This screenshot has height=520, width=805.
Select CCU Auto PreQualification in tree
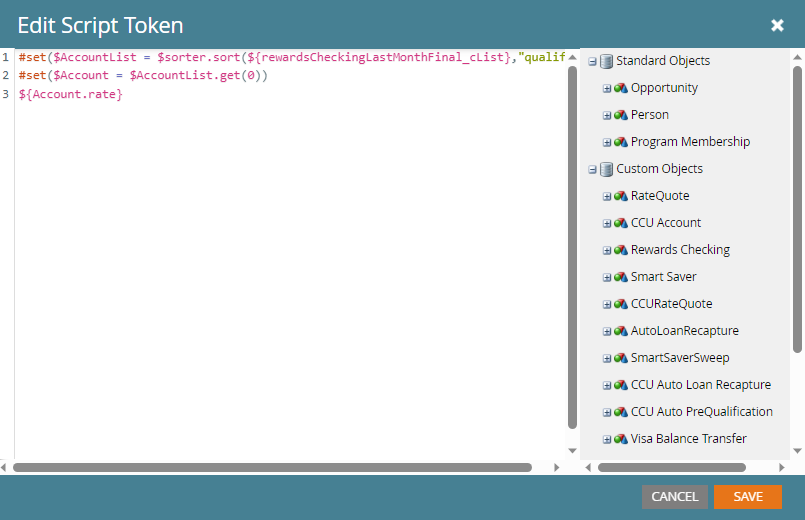point(701,412)
